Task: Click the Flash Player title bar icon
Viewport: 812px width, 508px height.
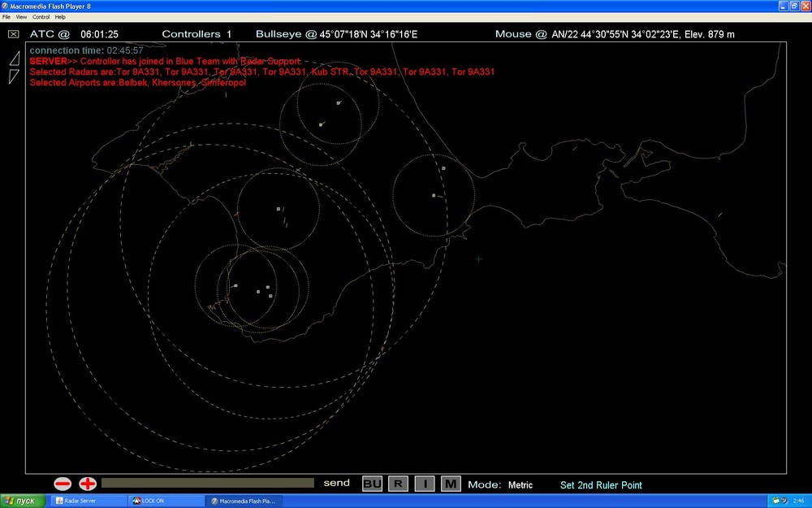Action: coord(5,7)
